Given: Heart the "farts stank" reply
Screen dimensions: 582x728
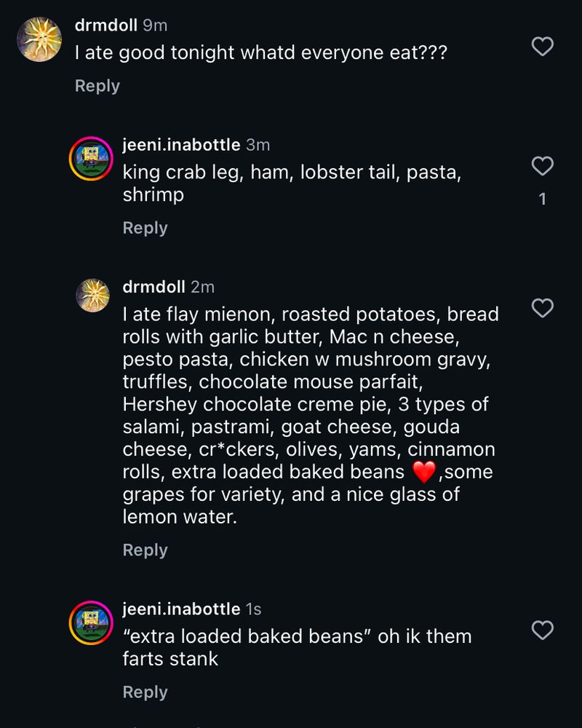Looking at the screenshot, I should pos(543,630).
